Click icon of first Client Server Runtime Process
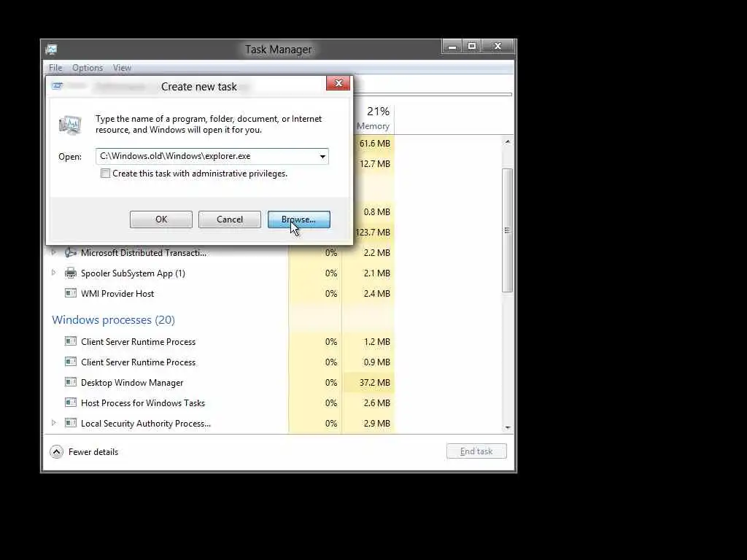Viewport: 747px width, 560px height. pyautogui.click(x=71, y=341)
